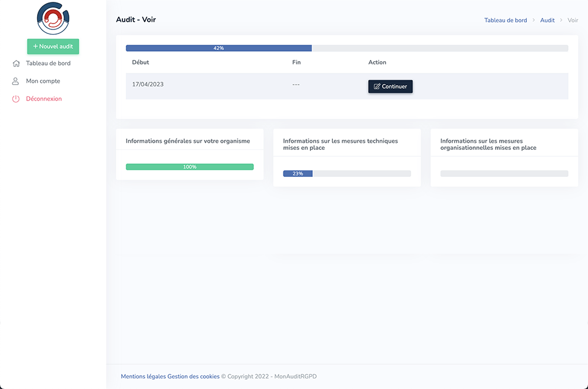Click the Audit breadcrumb link
Image resolution: width=588 pixels, height=389 pixels.
point(547,20)
